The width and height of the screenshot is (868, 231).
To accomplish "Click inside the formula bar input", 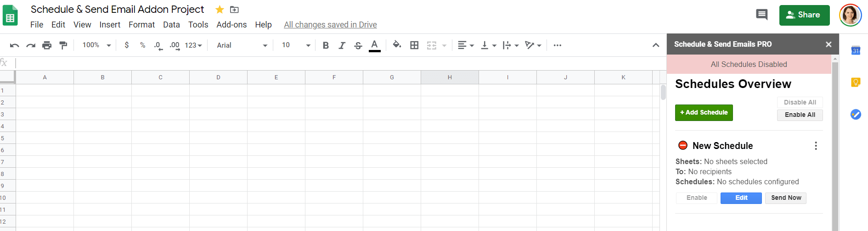I will pyautogui.click(x=321, y=63).
